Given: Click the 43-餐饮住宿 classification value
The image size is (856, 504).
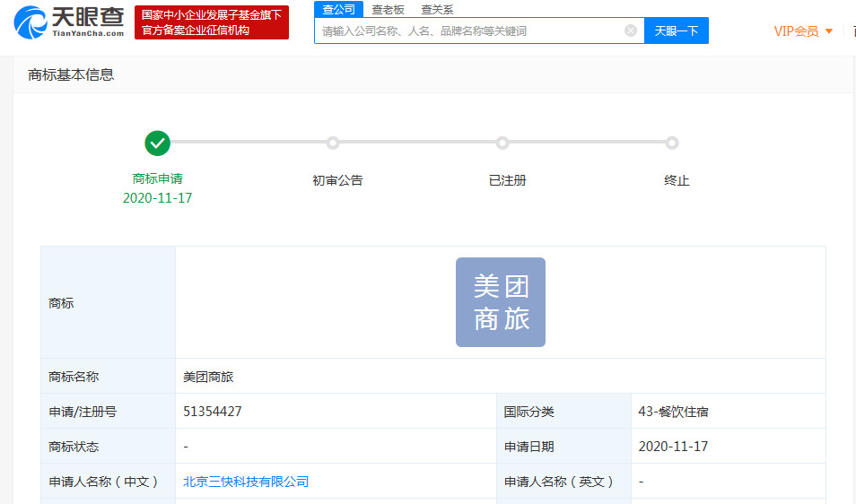Looking at the screenshot, I should click(x=673, y=412).
